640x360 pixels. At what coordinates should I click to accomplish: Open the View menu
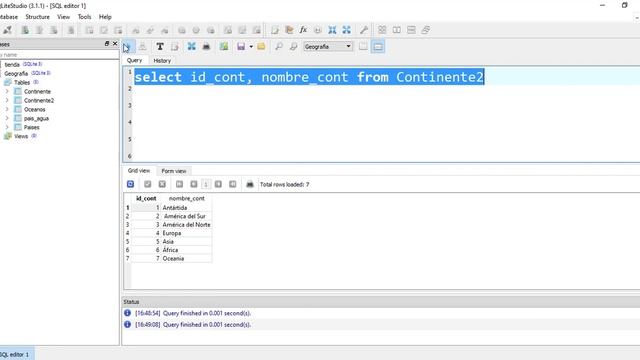pyautogui.click(x=63, y=17)
